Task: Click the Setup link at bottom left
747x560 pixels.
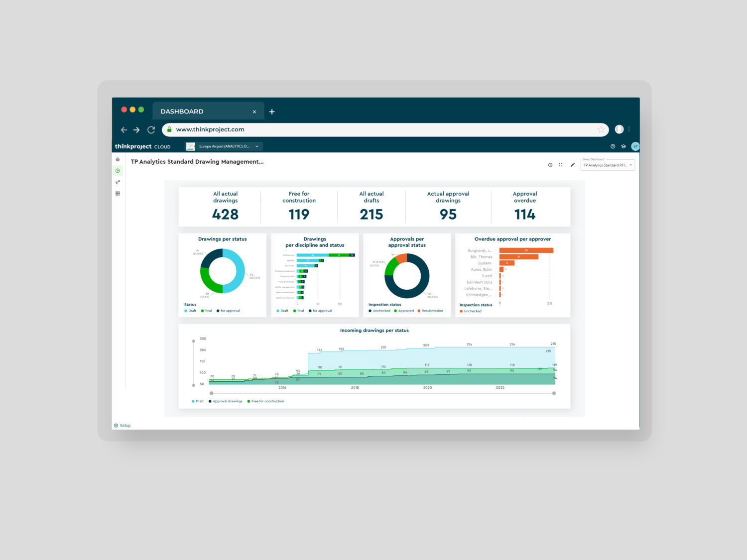Action: [x=123, y=426]
